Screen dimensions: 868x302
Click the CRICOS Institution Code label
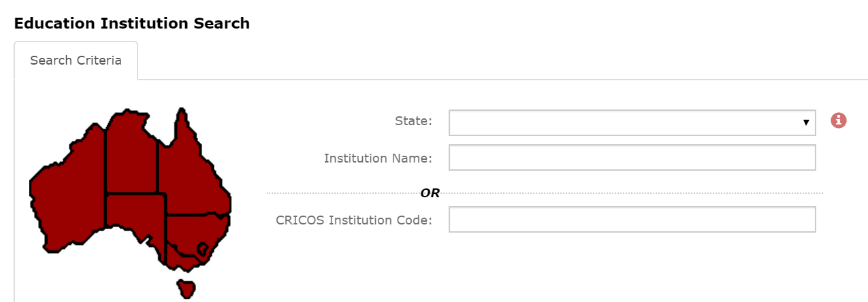tap(354, 220)
